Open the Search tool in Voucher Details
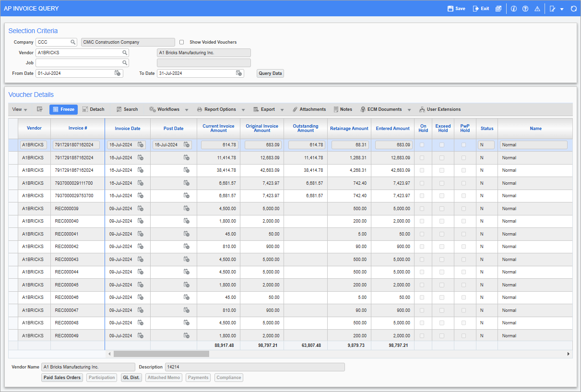 pos(127,109)
